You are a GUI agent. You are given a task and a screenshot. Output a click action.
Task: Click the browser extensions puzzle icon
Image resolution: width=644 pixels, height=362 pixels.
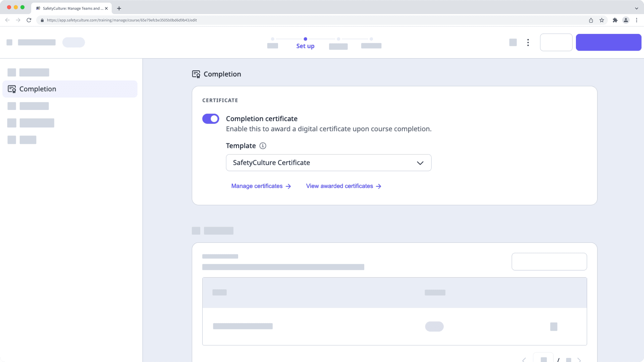tap(615, 20)
